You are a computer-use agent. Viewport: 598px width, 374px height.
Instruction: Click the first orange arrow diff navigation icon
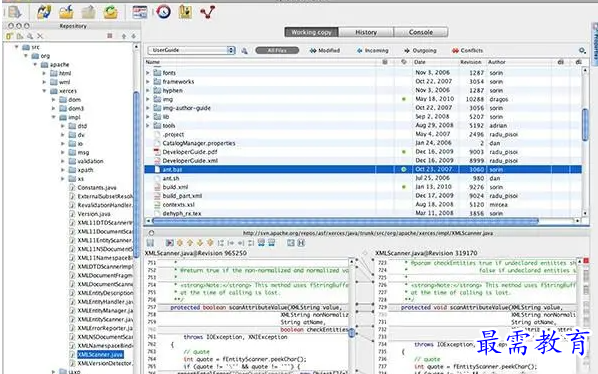(180, 243)
